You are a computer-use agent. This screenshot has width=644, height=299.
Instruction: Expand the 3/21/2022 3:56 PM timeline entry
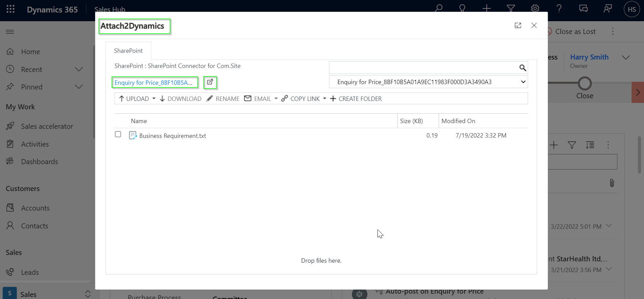tap(609, 269)
